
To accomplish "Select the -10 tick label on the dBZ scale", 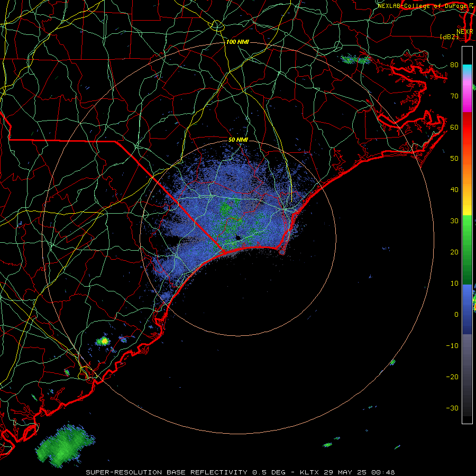I will [452, 345].
